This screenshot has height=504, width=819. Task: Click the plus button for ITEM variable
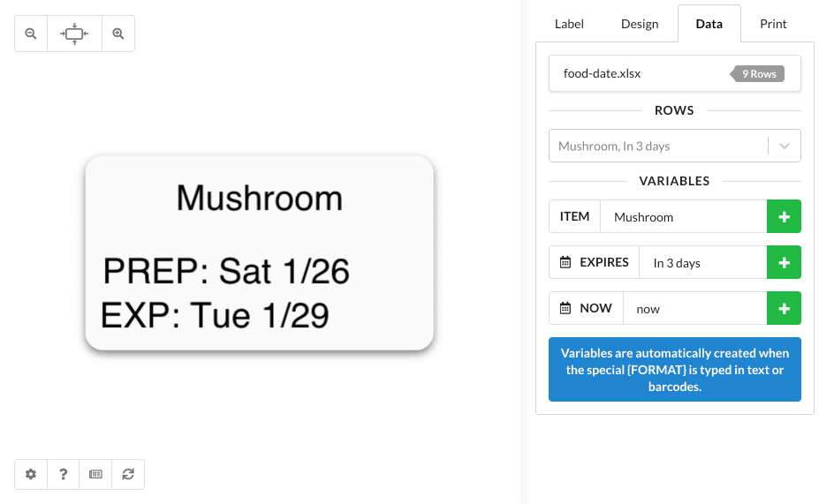[x=784, y=217]
